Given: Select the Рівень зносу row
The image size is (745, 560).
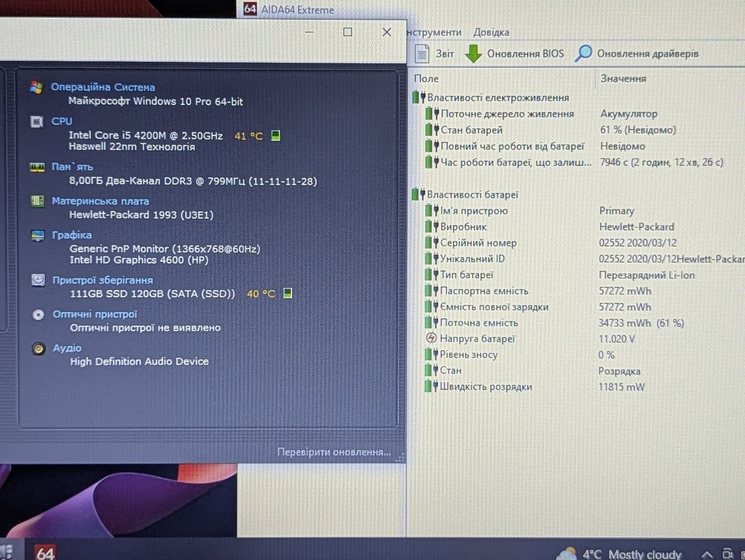Looking at the screenshot, I should 469,355.
